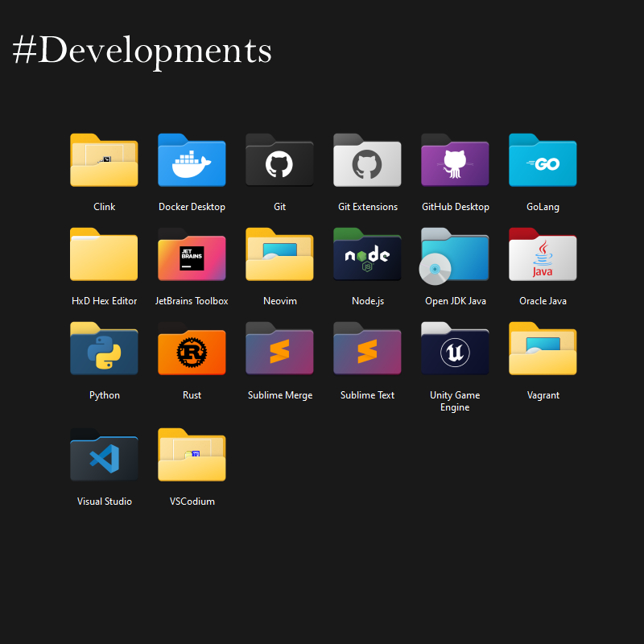Click the Vagrant label text
The height and width of the screenshot is (644, 644).
[x=543, y=395]
